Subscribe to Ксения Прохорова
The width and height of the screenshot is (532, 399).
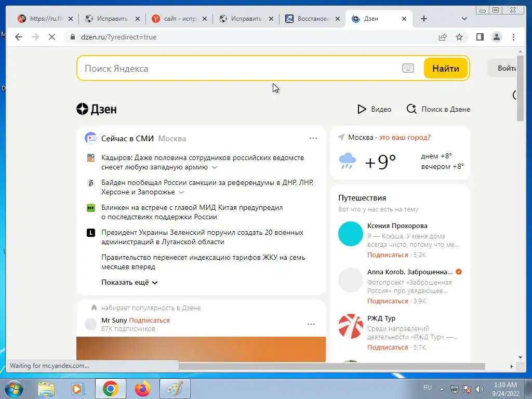point(388,255)
